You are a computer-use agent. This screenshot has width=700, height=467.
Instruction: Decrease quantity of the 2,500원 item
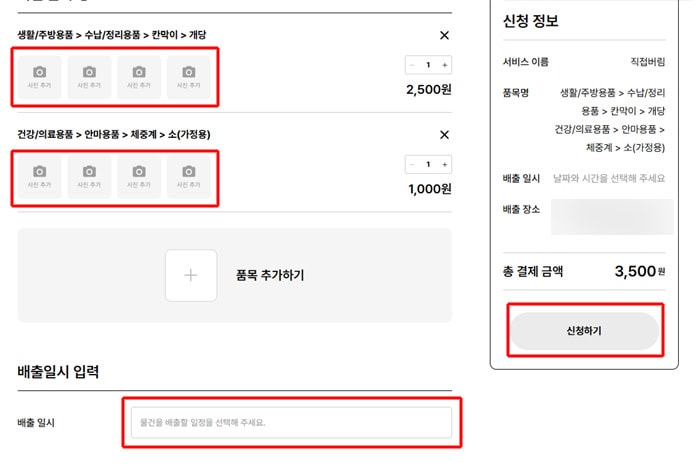412,65
